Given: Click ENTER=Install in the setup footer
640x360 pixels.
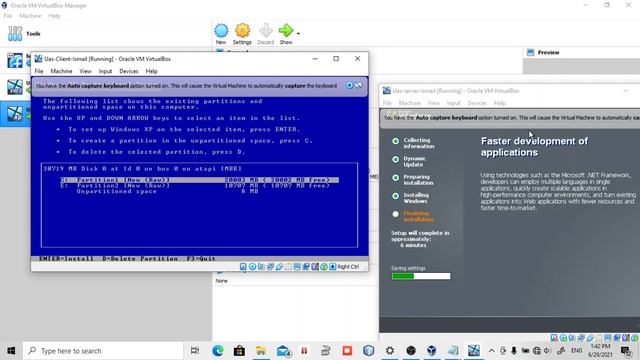Looking at the screenshot, I should [66, 258].
